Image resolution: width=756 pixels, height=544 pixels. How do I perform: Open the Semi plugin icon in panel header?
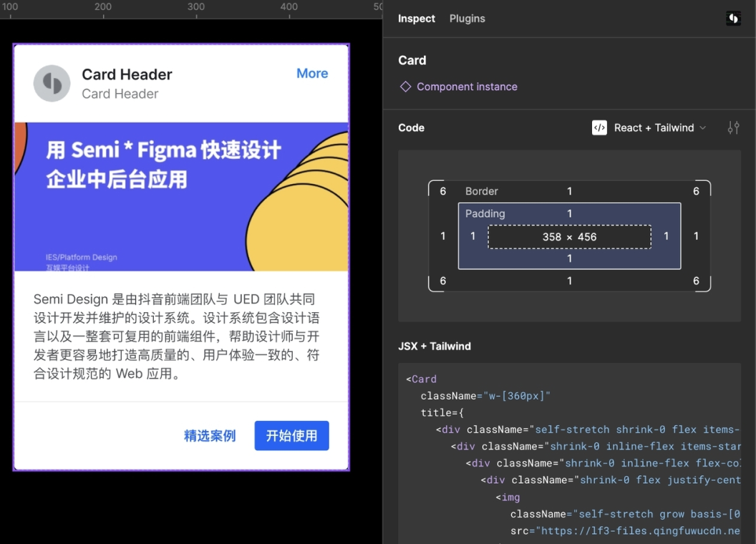click(x=733, y=19)
